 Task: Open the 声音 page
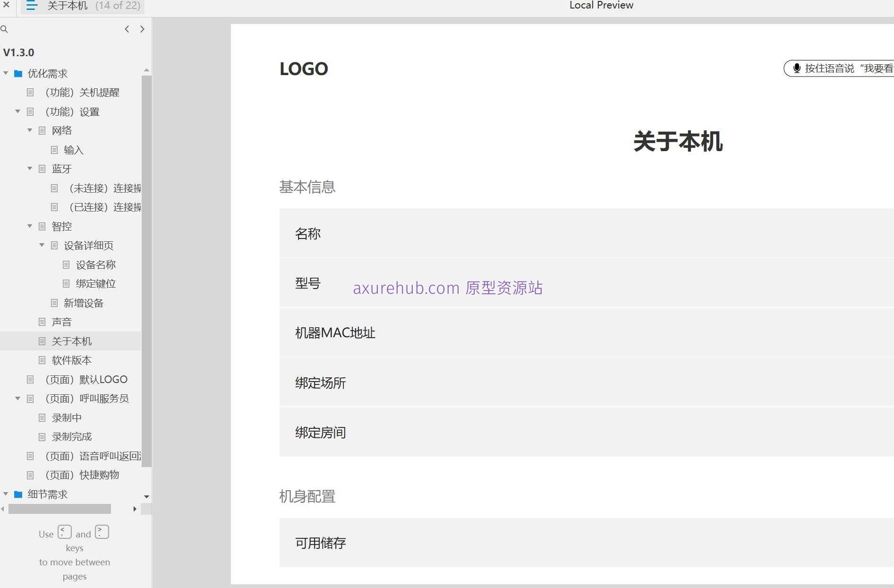(61, 322)
